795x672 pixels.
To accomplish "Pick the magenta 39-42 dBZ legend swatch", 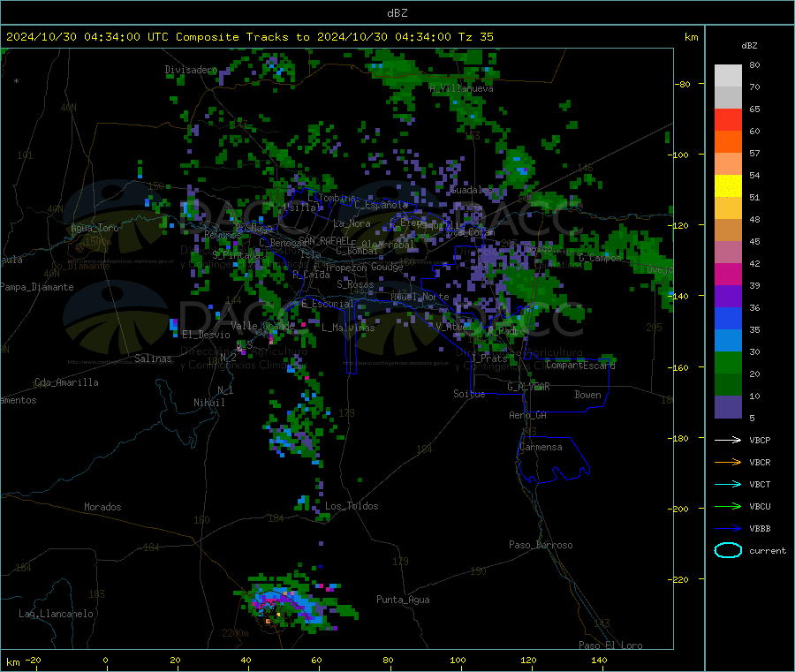I will coord(728,274).
